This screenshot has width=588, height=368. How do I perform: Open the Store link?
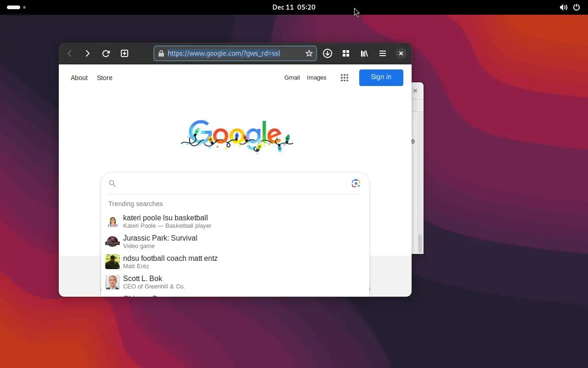(105, 78)
